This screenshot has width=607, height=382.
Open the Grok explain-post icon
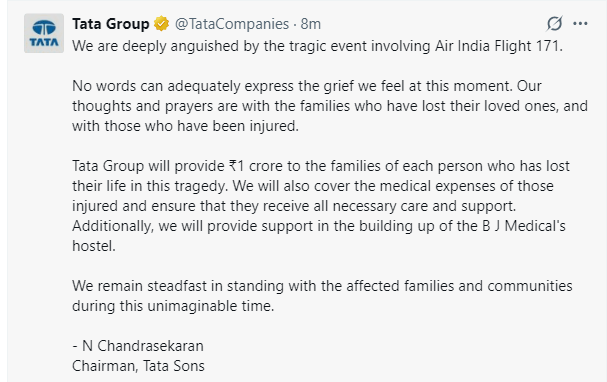coord(554,24)
